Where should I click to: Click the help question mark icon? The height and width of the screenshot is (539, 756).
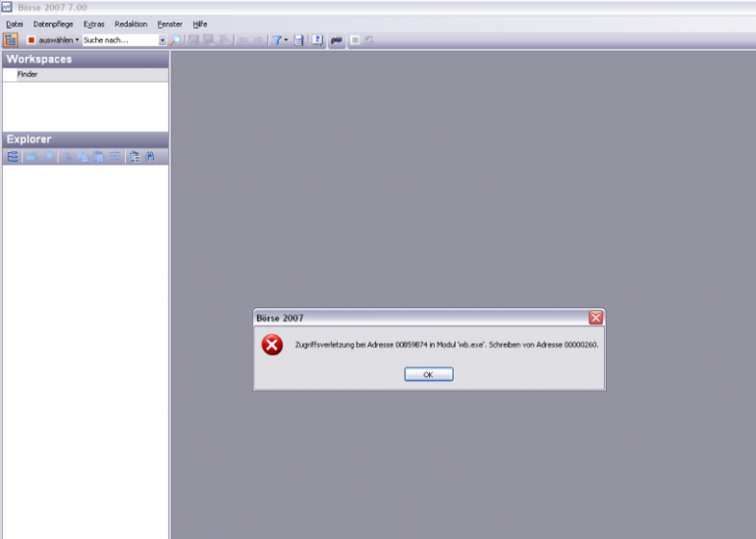pyautogui.click(x=317, y=40)
